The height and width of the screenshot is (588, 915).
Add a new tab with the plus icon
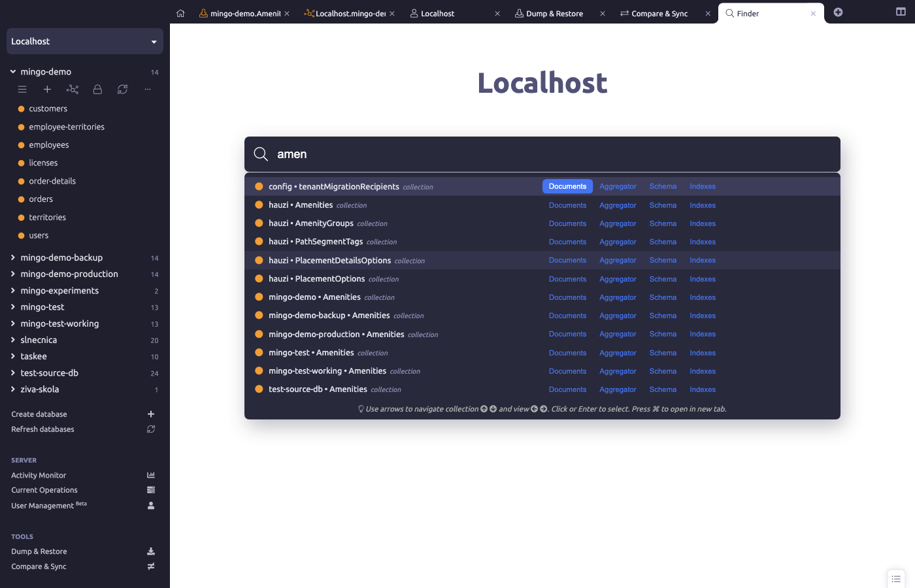tap(838, 12)
